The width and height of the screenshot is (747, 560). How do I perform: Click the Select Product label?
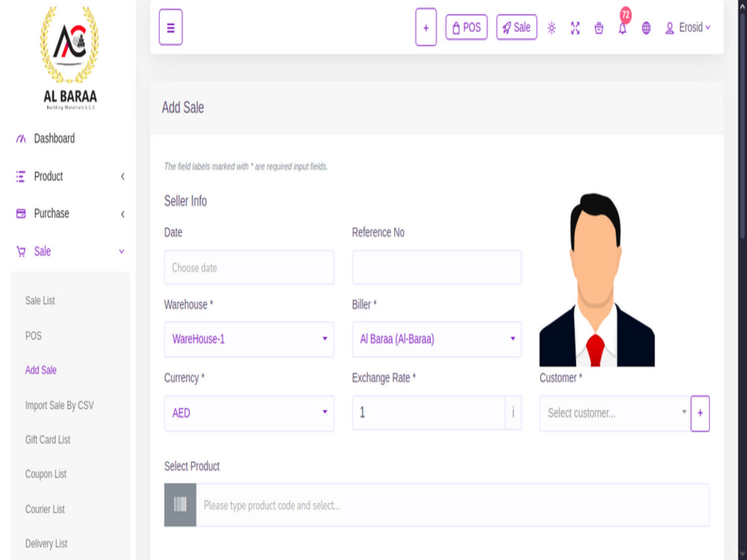click(191, 466)
